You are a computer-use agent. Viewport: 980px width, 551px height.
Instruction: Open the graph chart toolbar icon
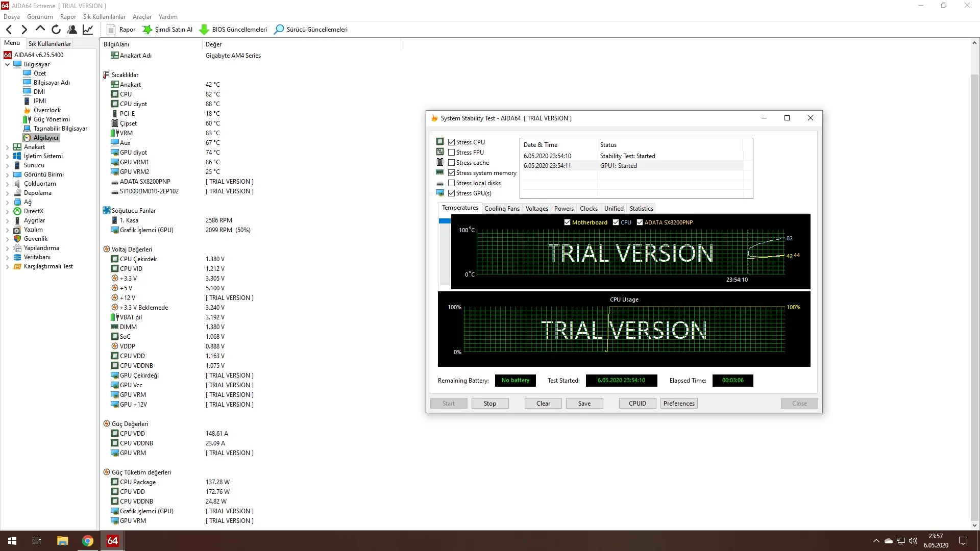click(x=88, y=30)
